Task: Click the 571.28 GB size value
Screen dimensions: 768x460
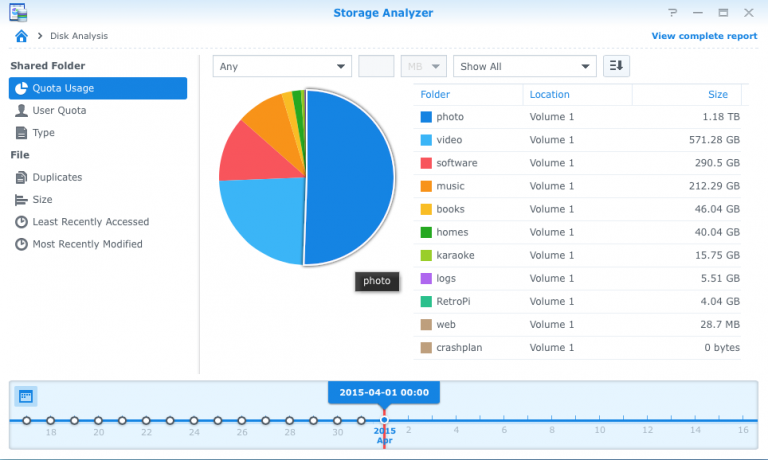Action: click(715, 140)
